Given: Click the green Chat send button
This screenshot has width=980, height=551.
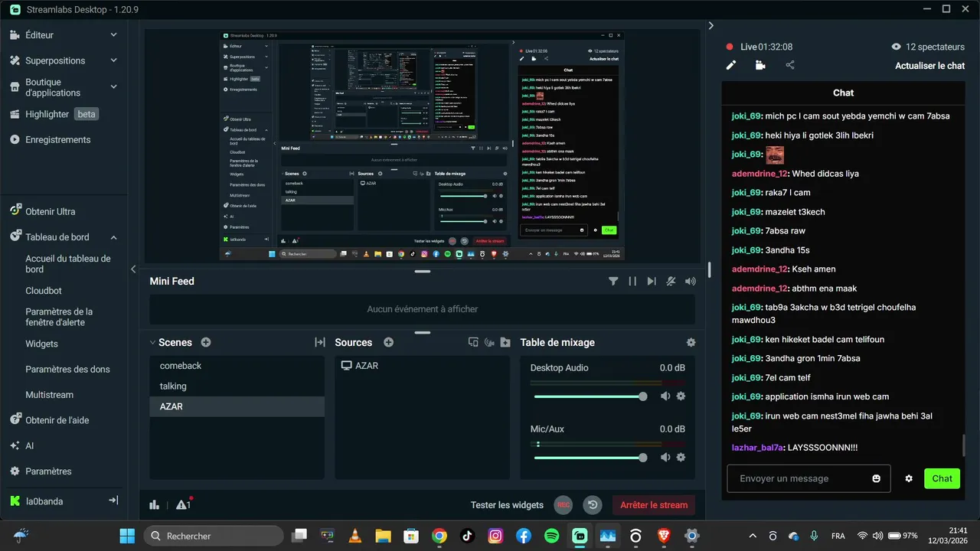Looking at the screenshot, I should pyautogui.click(x=942, y=478).
